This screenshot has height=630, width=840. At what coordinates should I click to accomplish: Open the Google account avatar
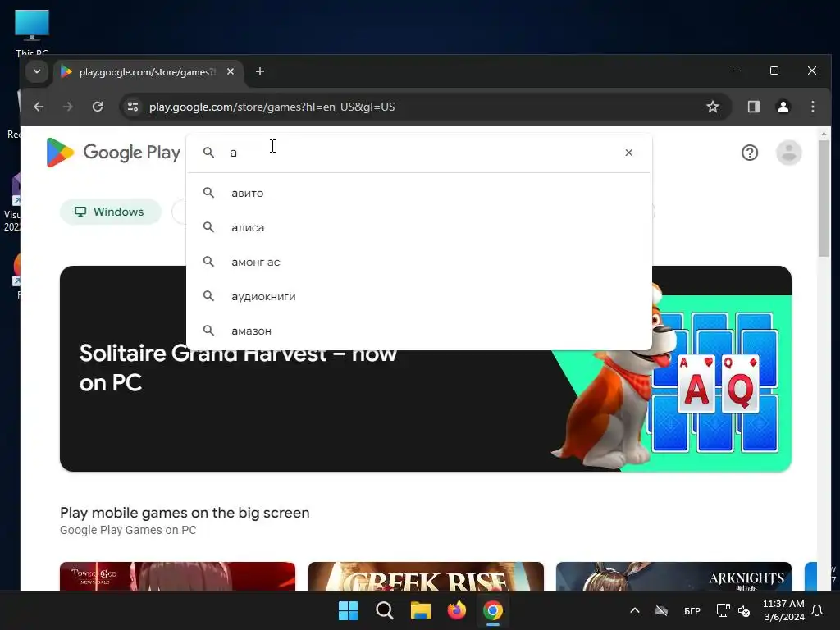tap(788, 153)
